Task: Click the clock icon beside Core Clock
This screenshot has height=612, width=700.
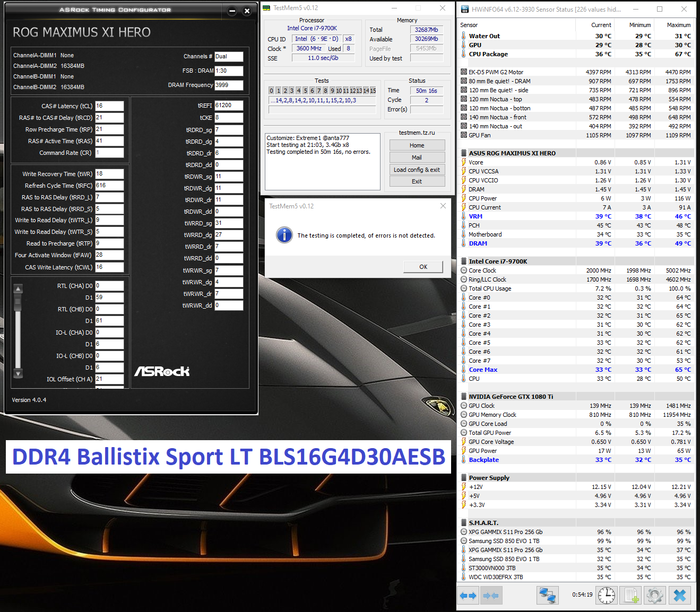Action: [464, 270]
